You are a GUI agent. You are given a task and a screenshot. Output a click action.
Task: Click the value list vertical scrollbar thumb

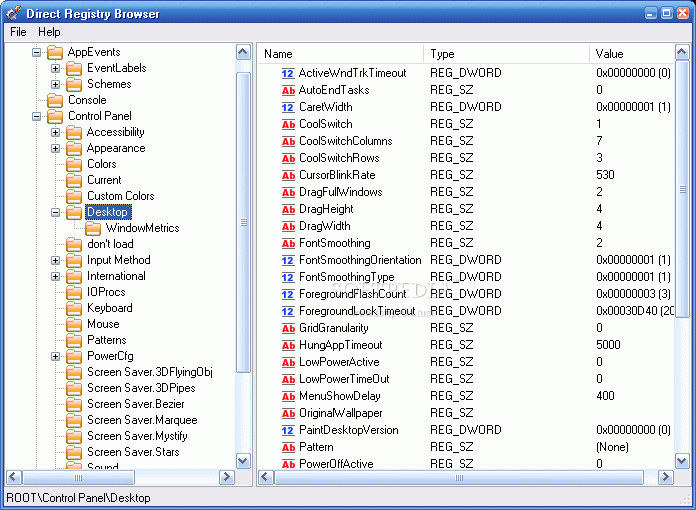point(682,190)
